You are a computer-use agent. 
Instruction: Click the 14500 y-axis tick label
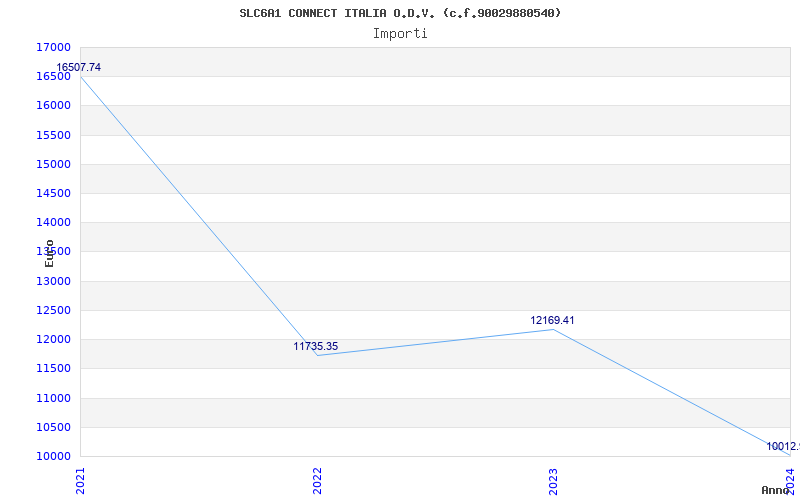[53, 193]
